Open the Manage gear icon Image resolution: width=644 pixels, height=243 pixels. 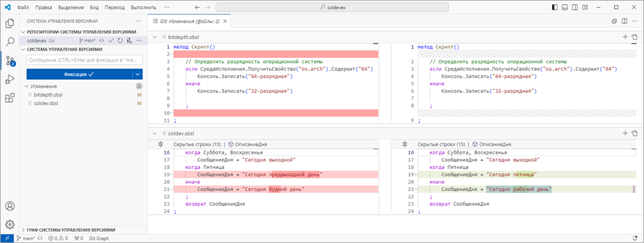[x=9, y=224]
